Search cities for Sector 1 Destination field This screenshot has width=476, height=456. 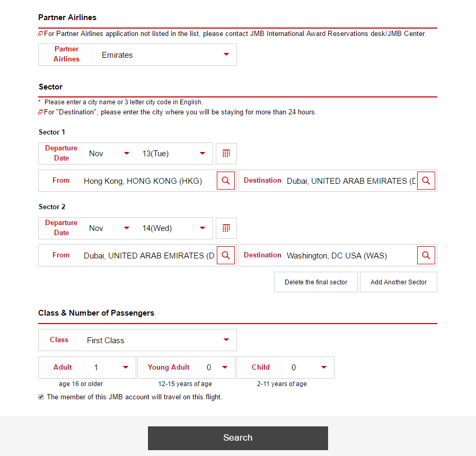click(x=426, y=181)
